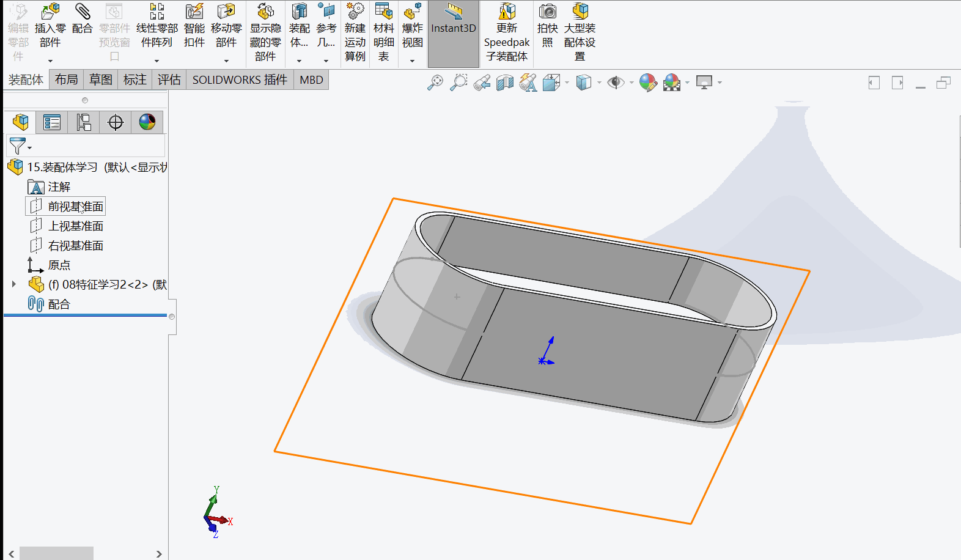This screenshot has width=961, height=560.
Task: Switch to the 评估 tab
Action: (169, 80)
